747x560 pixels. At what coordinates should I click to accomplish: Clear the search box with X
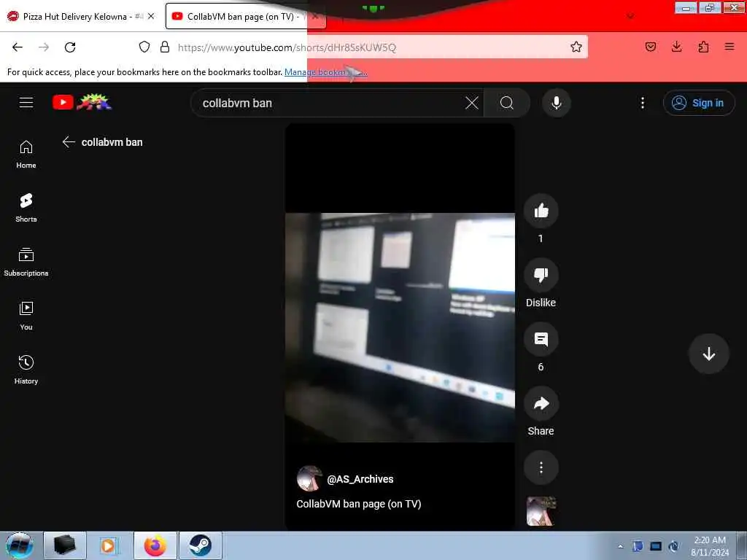tap(472, 103)
